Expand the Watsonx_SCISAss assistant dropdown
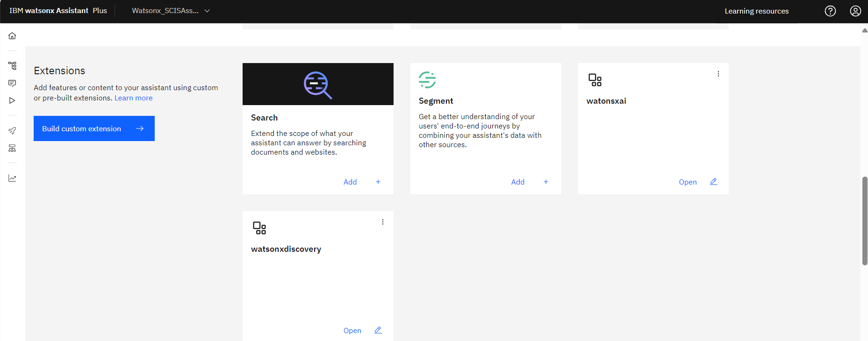The image size is (868, 341). [x=171, y=11]
